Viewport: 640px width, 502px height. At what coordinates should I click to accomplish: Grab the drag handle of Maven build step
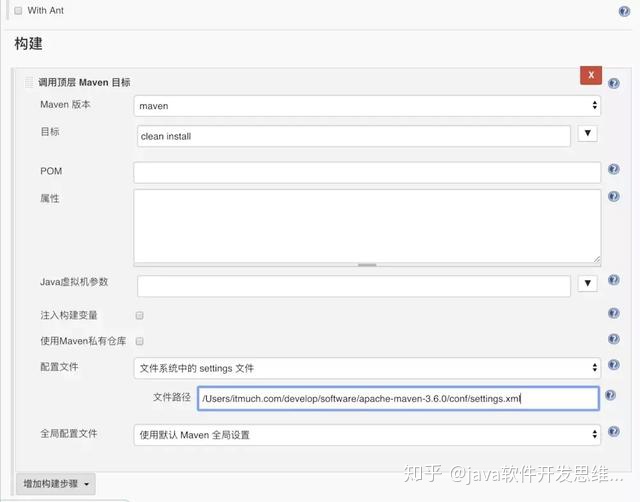[x=29, y=82]
